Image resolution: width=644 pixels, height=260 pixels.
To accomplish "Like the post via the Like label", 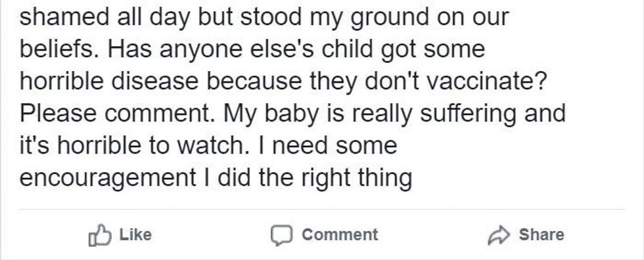I will (135, 234).
